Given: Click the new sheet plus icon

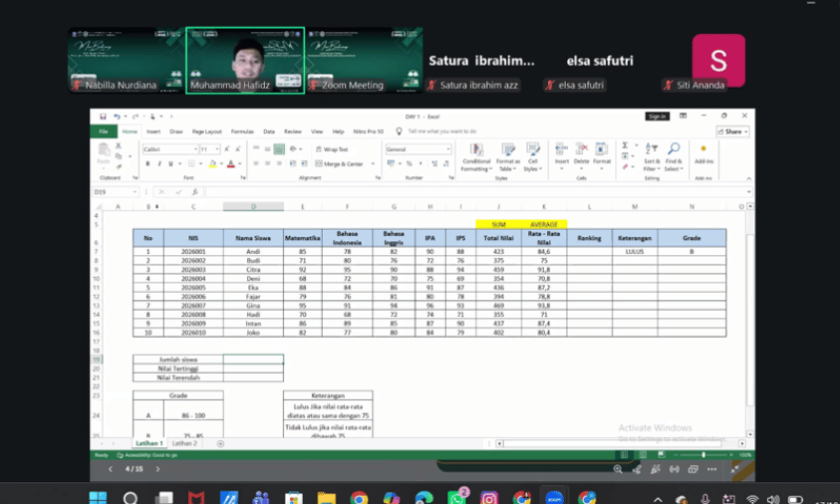Looking at the screenshot, I should tap(220, 443).
